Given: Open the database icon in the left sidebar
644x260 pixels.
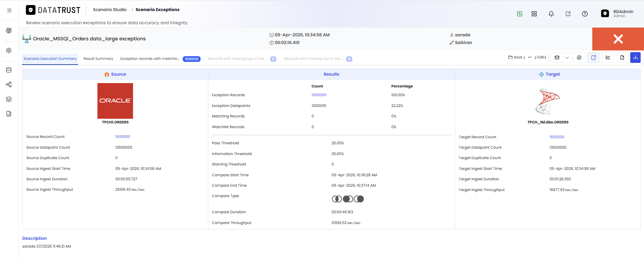Looking at the screenshot, I should click(9, 70).
